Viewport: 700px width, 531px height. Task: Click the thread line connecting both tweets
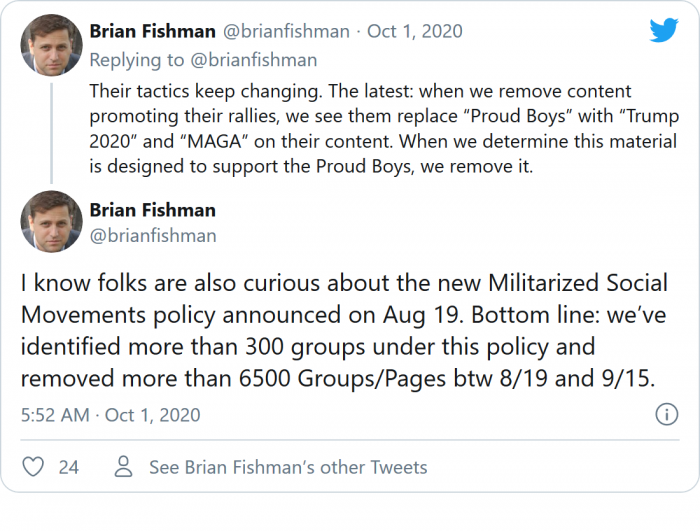click(x=51, y=130)
